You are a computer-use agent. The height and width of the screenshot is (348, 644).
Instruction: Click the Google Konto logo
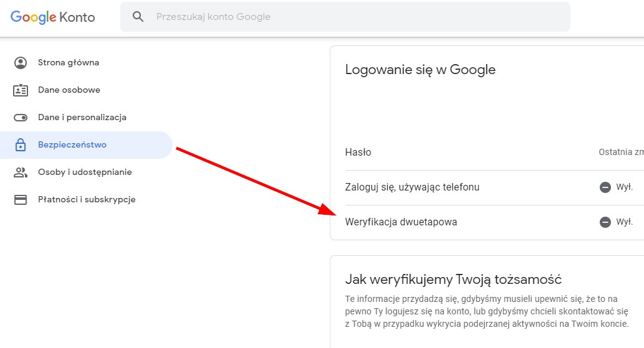52,17
